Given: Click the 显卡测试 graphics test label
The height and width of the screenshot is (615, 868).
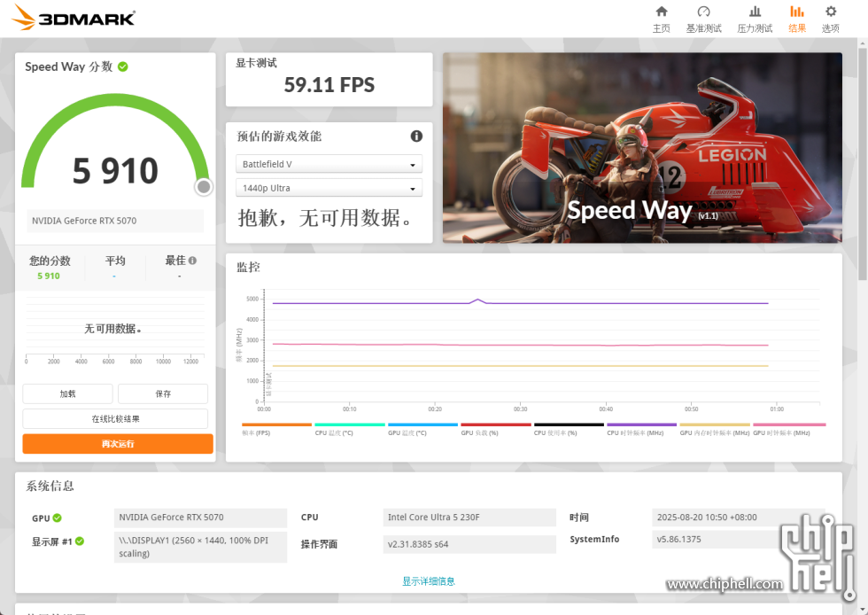Looking at the screenshot, I should (x=256, y=63).
